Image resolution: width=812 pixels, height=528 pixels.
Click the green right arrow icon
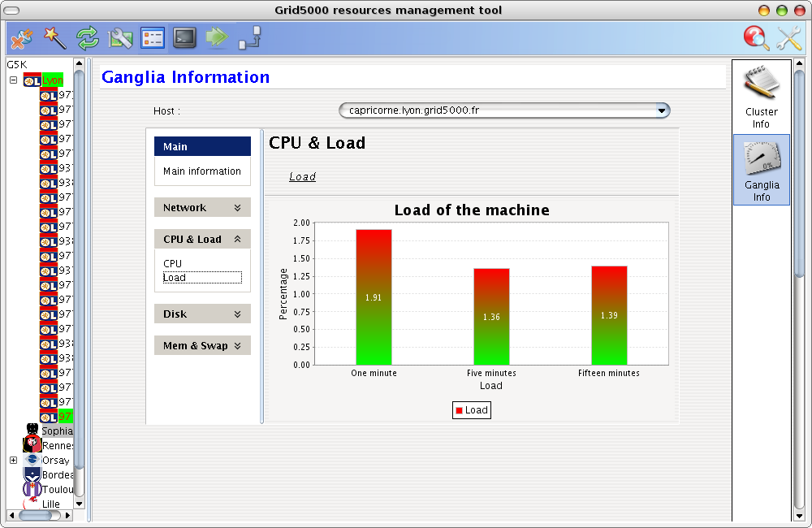coord(217,37)
